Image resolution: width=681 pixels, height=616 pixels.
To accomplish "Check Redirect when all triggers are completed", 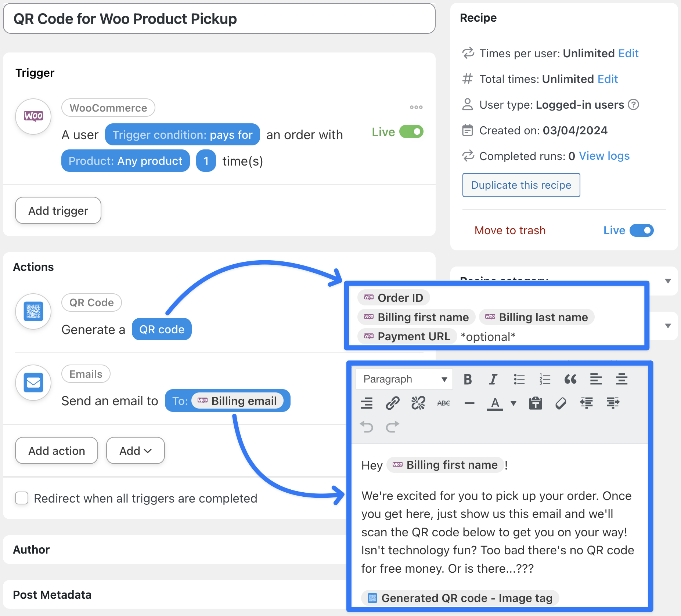I will coord(22,498).
